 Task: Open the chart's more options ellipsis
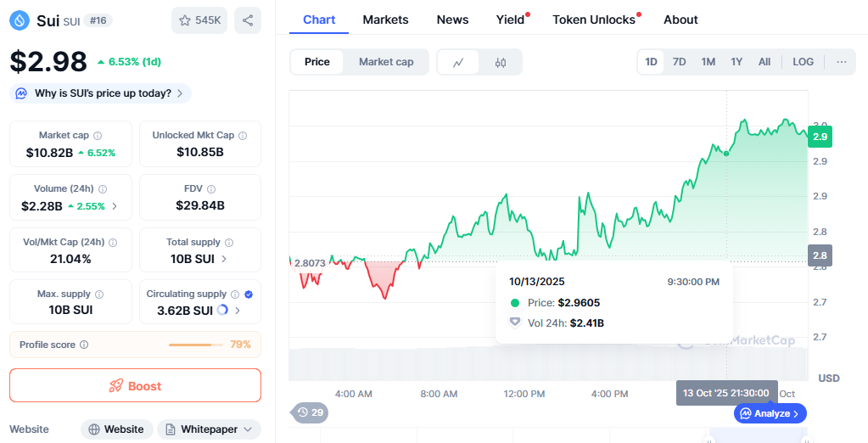pyautogui.click(x=841, y=62)
